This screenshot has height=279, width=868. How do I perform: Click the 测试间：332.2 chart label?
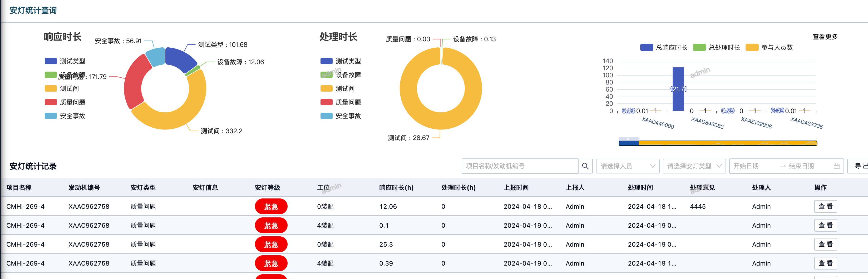[222, 131]
